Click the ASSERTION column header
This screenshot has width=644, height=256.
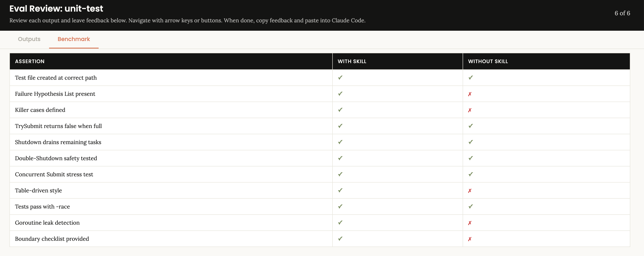[30, 61]
